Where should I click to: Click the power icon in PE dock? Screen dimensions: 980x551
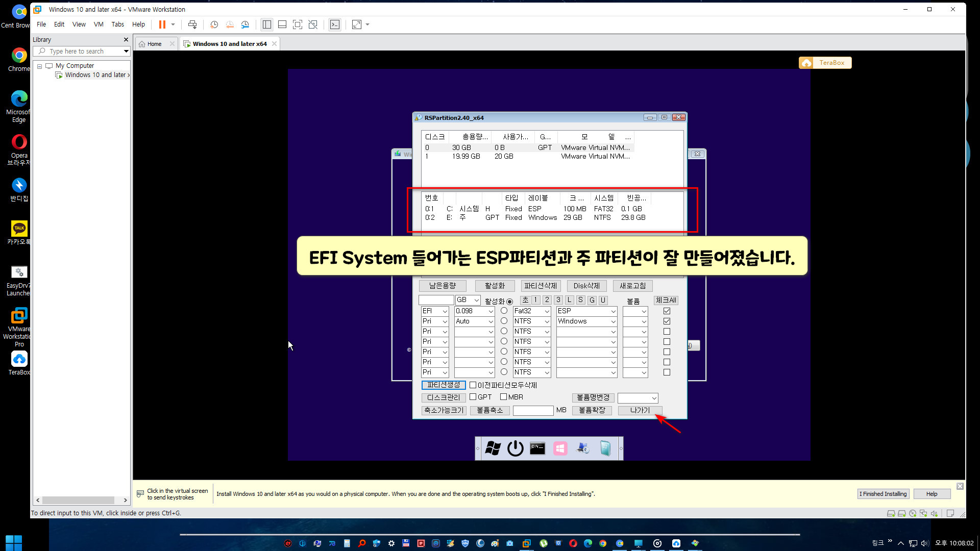point(515,448)
